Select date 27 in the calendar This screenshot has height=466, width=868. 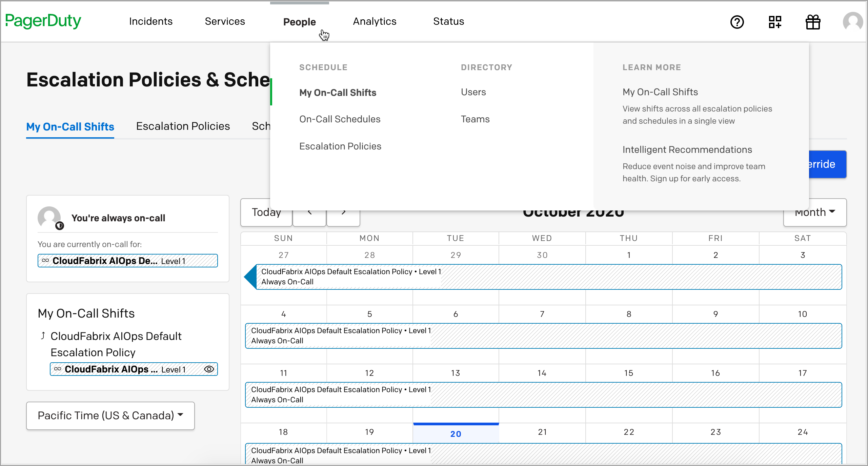click(x=284, y=255)
